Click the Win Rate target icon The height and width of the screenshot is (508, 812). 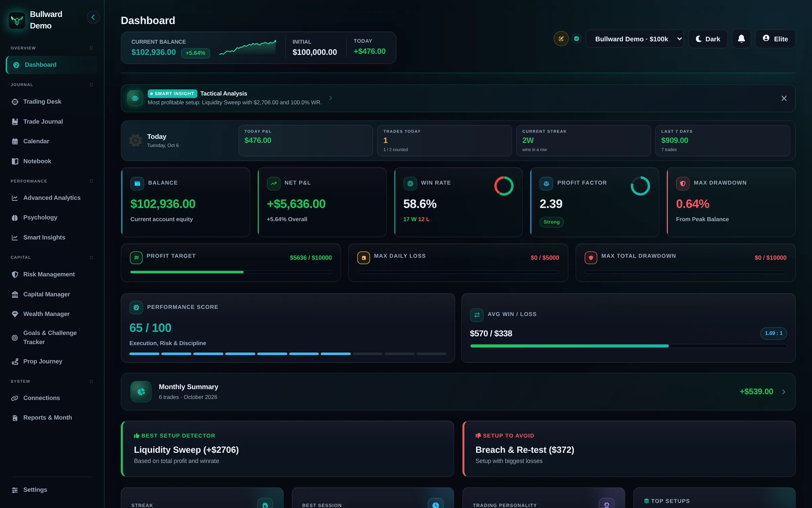tap(410, 184)
